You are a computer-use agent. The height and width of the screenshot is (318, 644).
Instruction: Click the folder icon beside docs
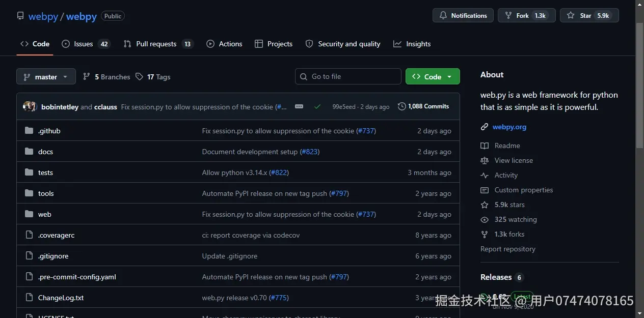click(x=29, y=152)
